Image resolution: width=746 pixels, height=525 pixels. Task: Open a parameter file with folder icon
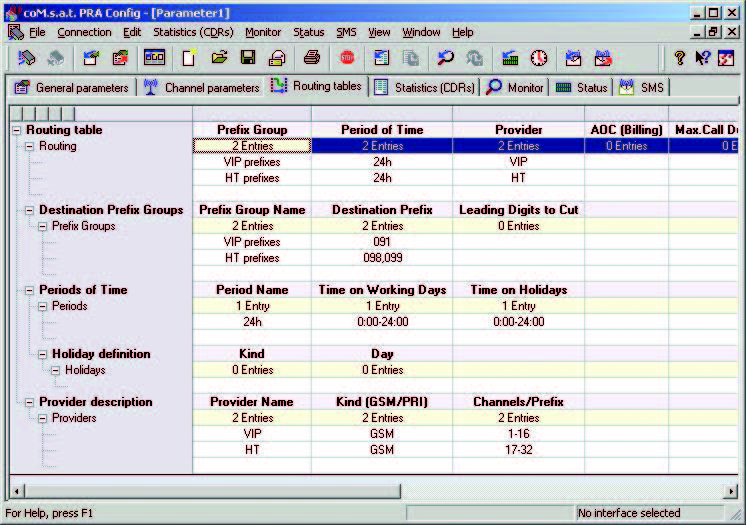click(x=219, y=58)
